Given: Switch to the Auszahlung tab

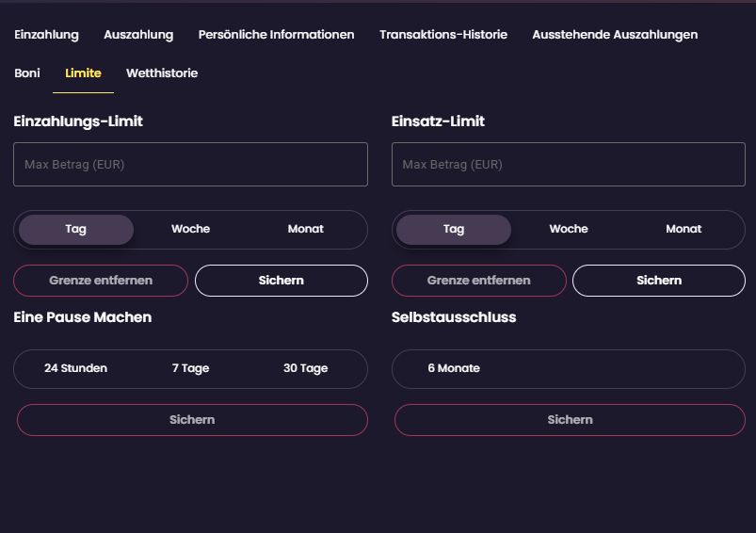Looking at the screenshot, I should 138,35.
